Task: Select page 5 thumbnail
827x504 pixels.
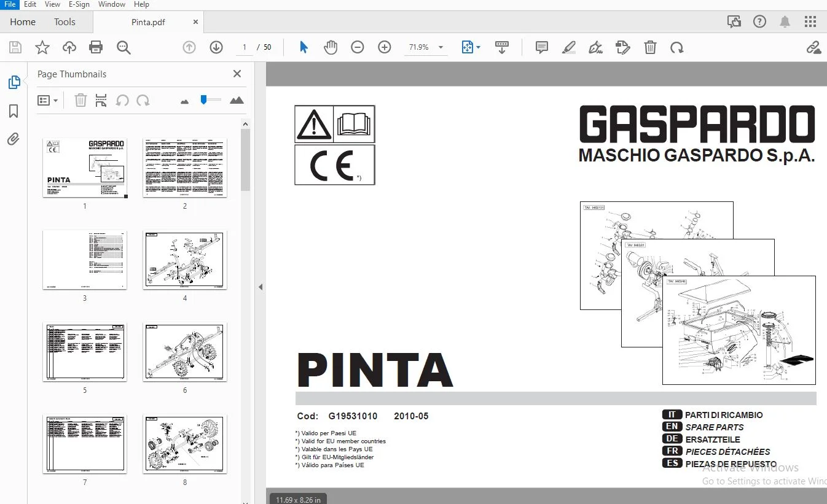Action: point(85,352)
